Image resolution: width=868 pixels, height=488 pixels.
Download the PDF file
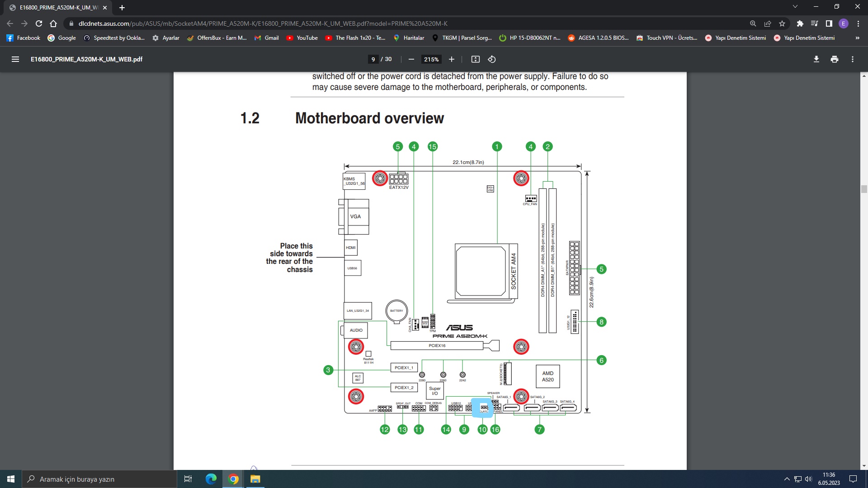click(816, 59)
